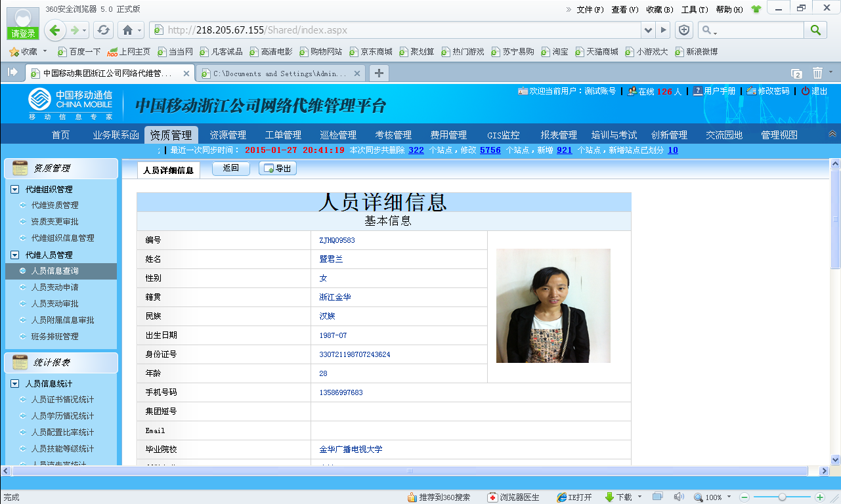Open the 新浪微博 bookmark

[696, 51]
